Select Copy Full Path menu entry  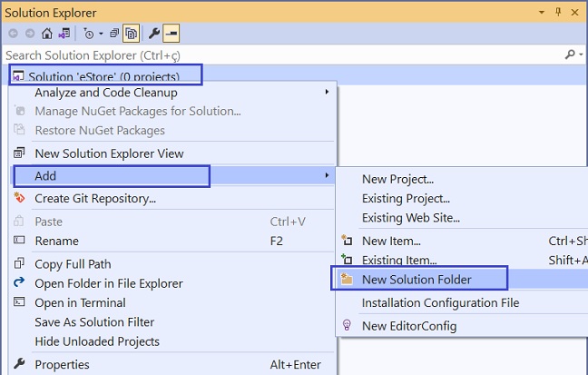coord(73,263)
